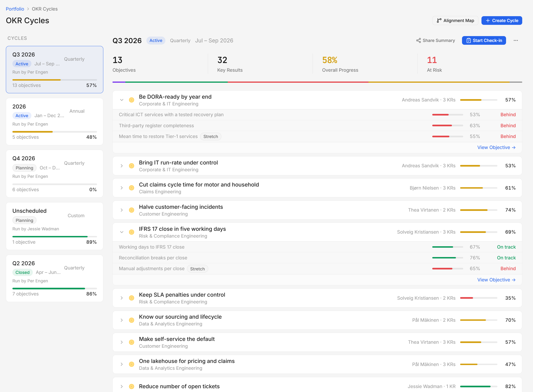533x392 pixels.
Task: Expand Keep SLA penalties under control
Action: tap(122, 298)
